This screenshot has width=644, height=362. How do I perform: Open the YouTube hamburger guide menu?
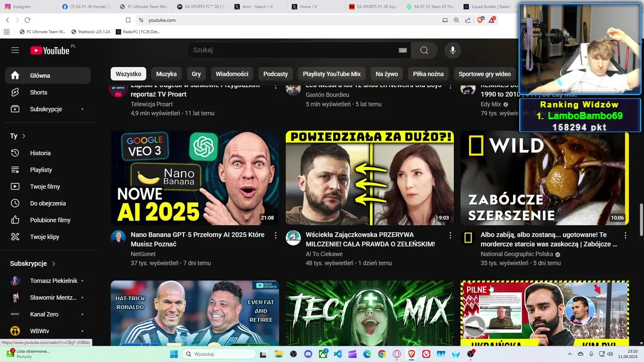pos(15,50)
